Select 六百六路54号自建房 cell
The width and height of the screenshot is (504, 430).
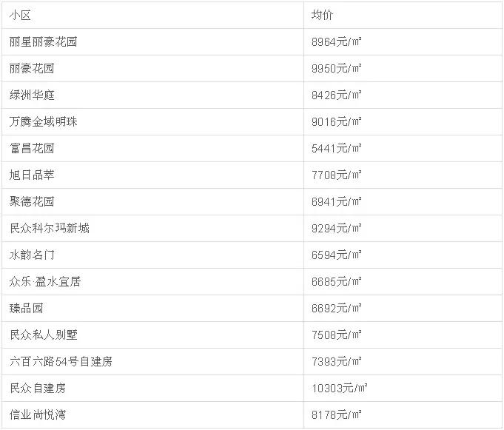pyautogui.click(x=61, y=362)
